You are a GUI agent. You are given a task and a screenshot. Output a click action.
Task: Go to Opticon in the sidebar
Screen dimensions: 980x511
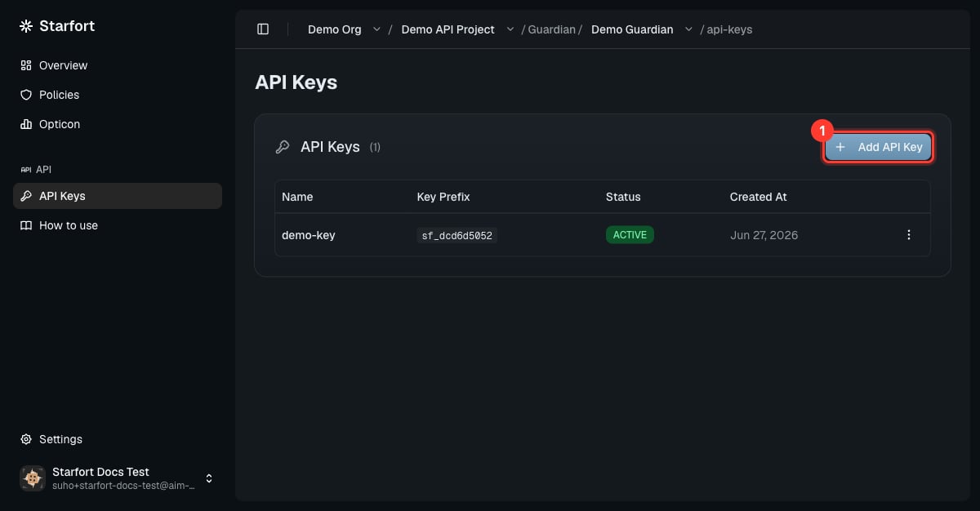coord(118,124)
